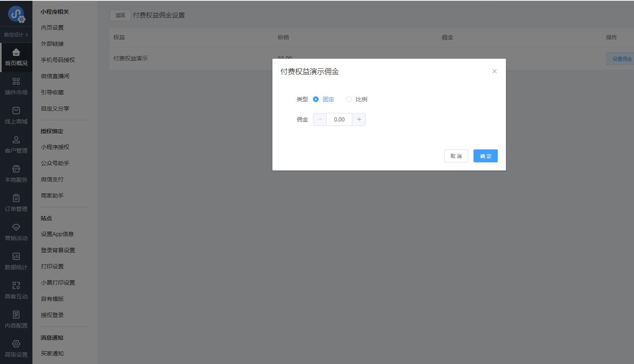
Task: Click the 确定 confirm button
Action: 485,156
